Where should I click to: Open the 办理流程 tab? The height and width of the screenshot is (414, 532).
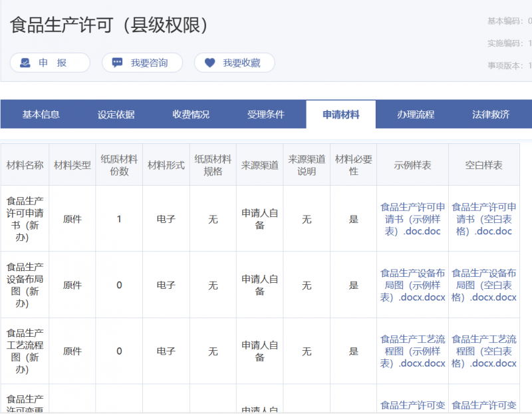(416, 114)
